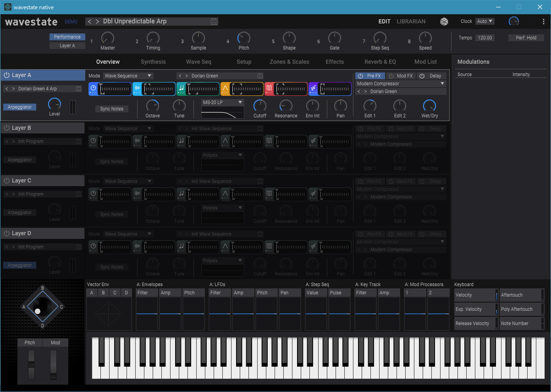Click Layer C Pitch lane note icon
551x392 pixels.
point(182,194)
